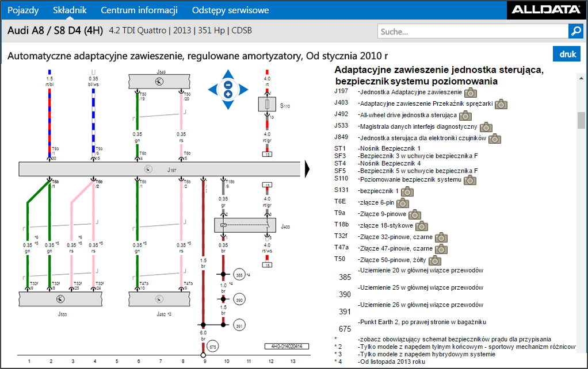This screenshot has height=369, width=588.
Task: Open photo of T9a 9-pin connector
Action: click(415, 214)
